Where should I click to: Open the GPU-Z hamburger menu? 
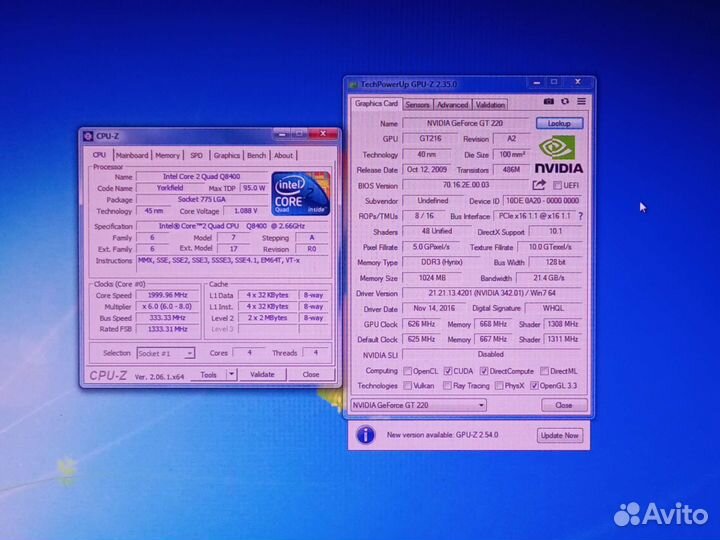pos(581,101)
